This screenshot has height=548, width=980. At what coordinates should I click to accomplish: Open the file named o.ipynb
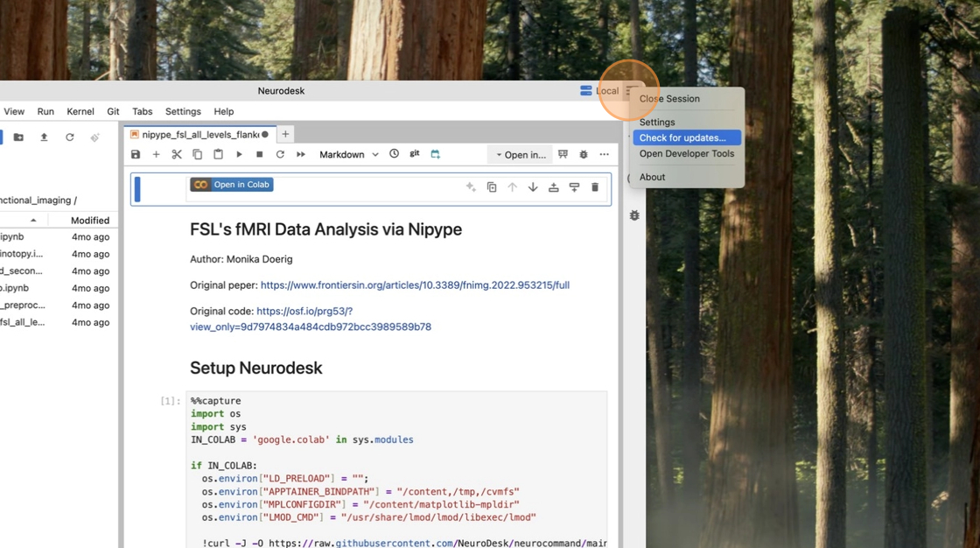coord(59,288)
